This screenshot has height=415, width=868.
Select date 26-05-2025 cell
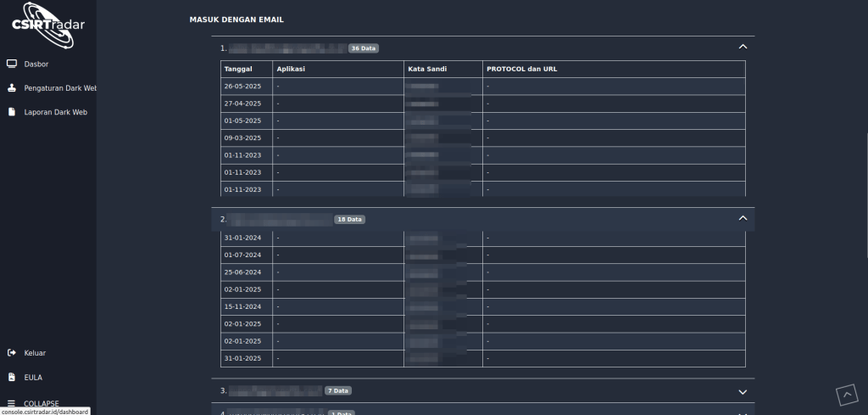tap(247, 87)
